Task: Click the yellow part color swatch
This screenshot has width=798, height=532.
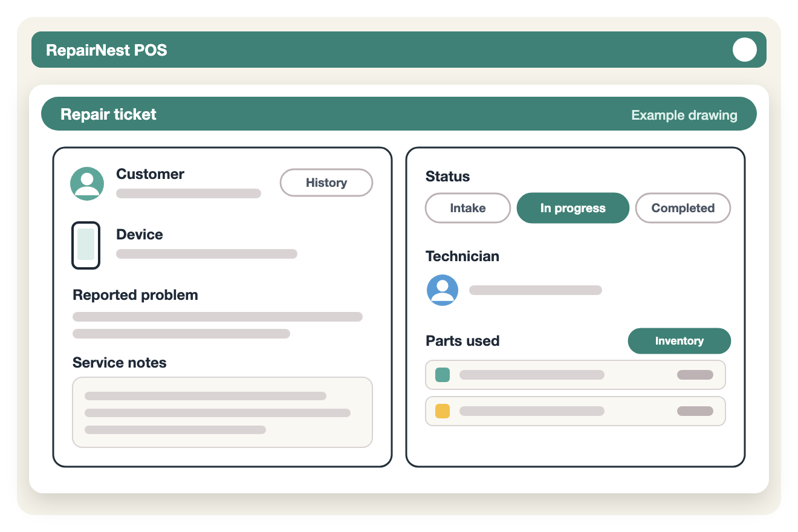Action: 443,411
